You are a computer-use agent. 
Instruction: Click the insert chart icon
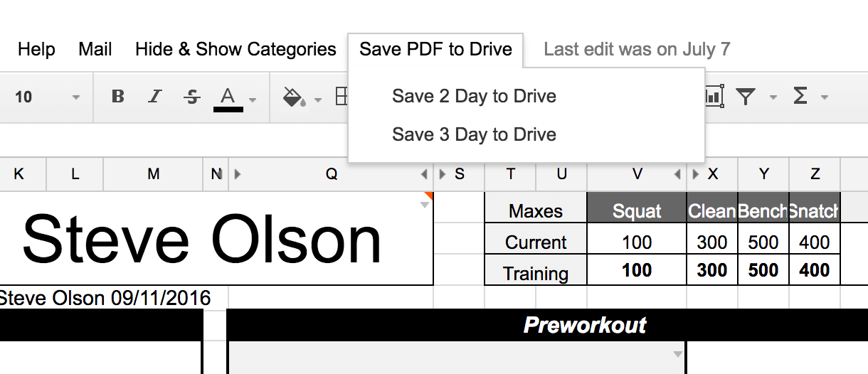(x=714, y=96)
